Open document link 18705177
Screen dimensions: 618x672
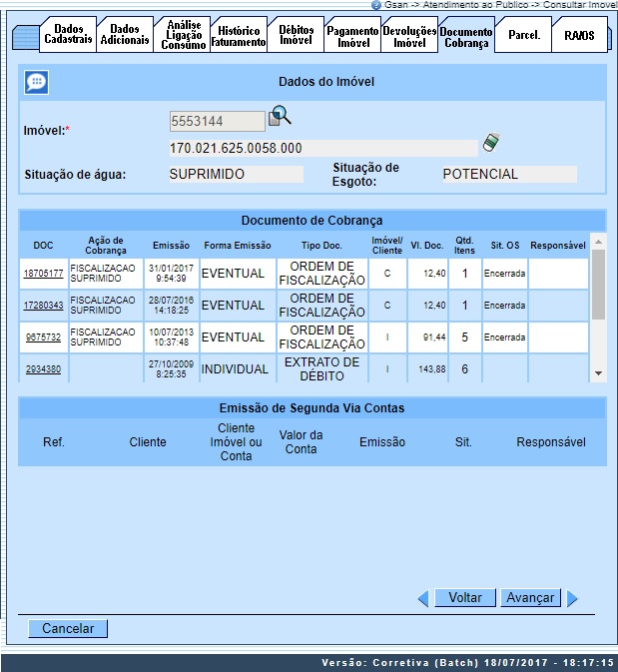(43, 274)
